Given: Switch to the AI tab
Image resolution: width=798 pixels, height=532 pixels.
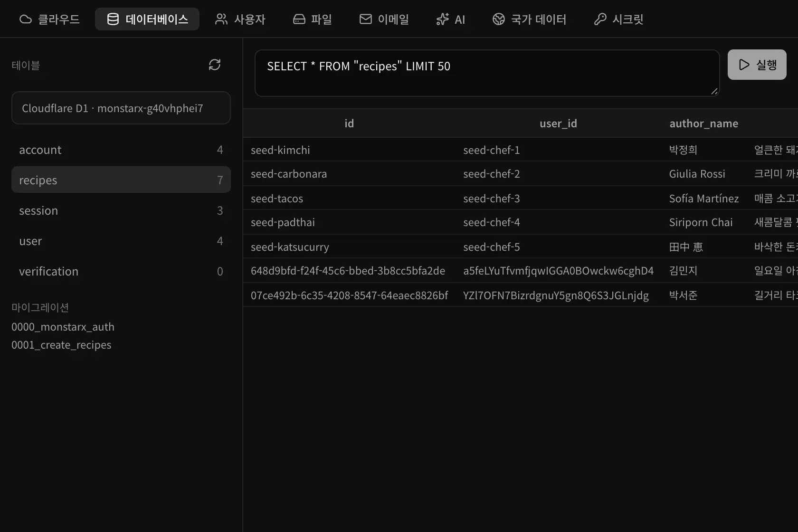Looking at the screenshot, I should (x=451, y=19).
